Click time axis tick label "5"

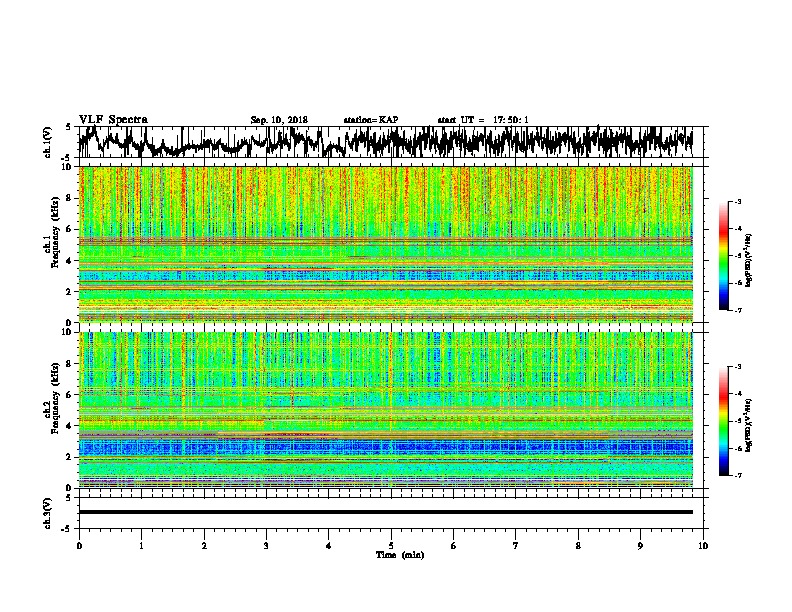tap(391, 546)
